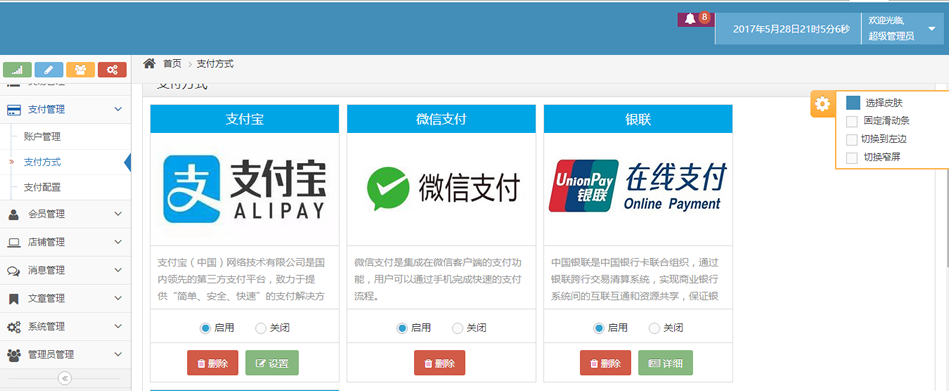Open the 会员管理 menu label
This screenshot has width=949, height=391.
click(47, 214)
